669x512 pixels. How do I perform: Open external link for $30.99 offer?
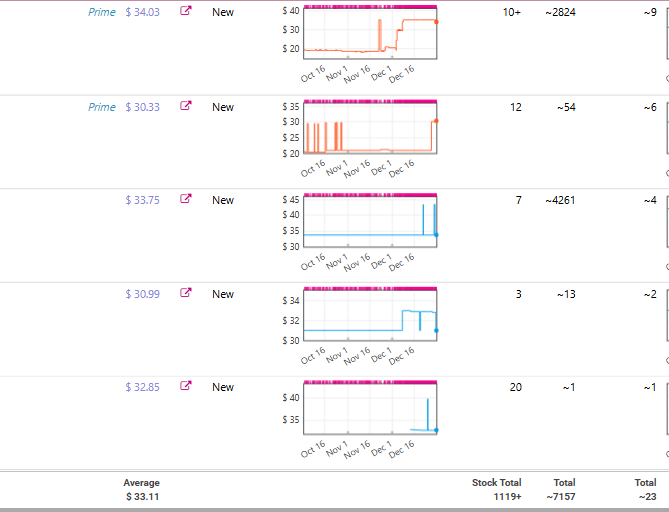[186, 292]
